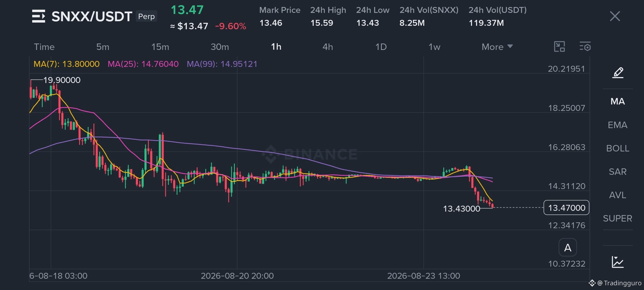Click the 12.34176 price axis label

(566, 225)
